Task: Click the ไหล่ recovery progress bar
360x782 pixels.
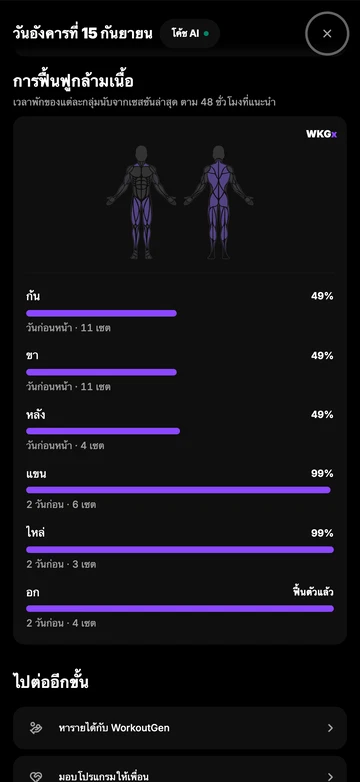Action: coord(180,550)
